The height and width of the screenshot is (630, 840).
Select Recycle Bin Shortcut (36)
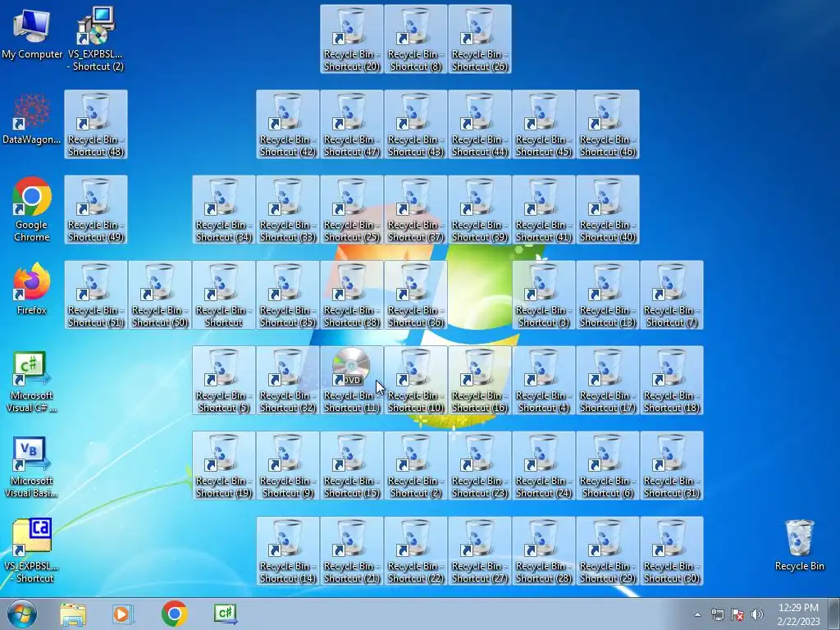click(x=416, y=294)
